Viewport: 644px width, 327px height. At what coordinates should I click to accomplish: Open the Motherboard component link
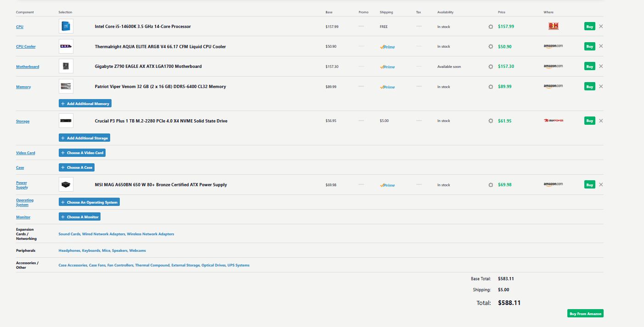pyautogui.click(x=28, y=67)
